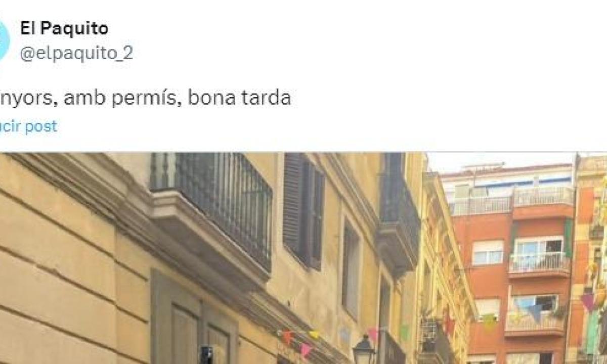Click the red brick apartment building in photo

tap(511, 263)
